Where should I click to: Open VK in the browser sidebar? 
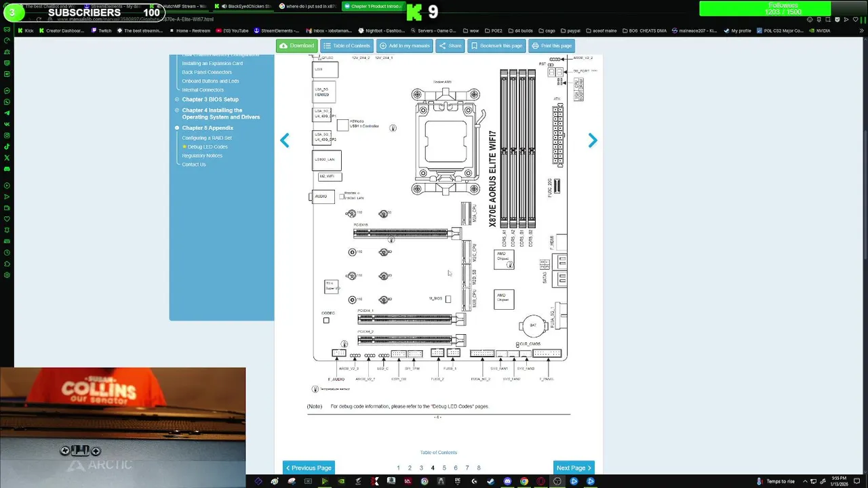7,124
